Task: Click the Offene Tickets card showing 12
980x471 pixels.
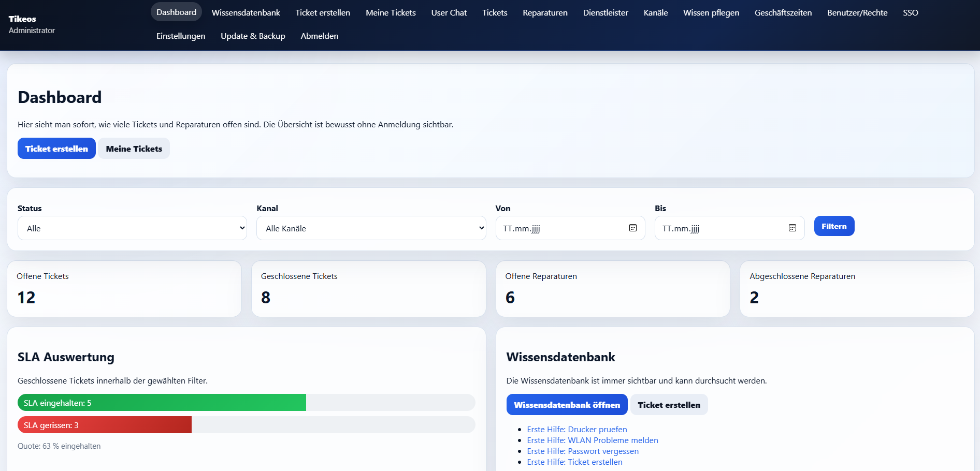Action: coord(124,289)
